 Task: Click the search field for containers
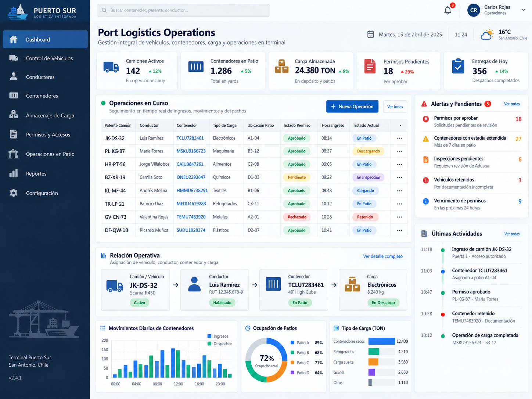click(183, 10)
